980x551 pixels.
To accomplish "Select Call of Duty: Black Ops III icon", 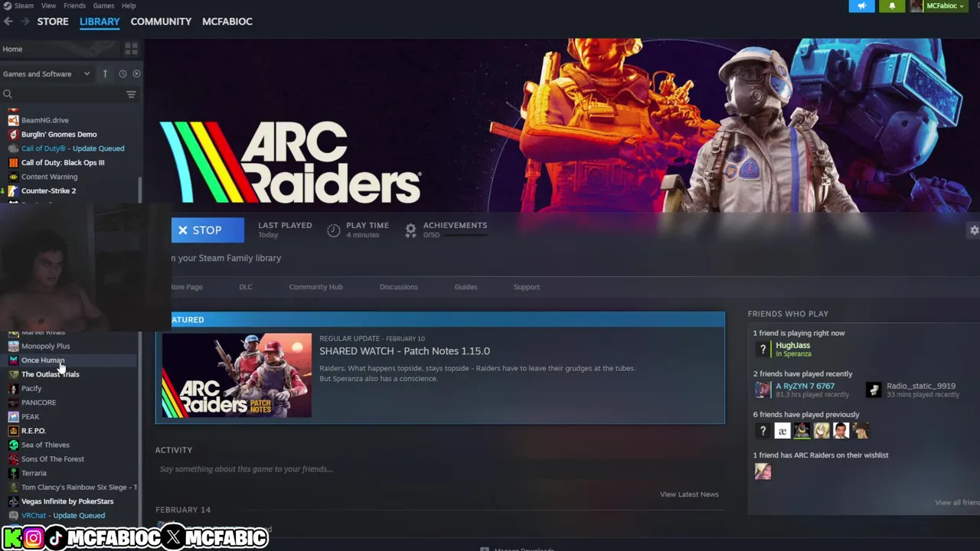I will (x=13, y=162).
